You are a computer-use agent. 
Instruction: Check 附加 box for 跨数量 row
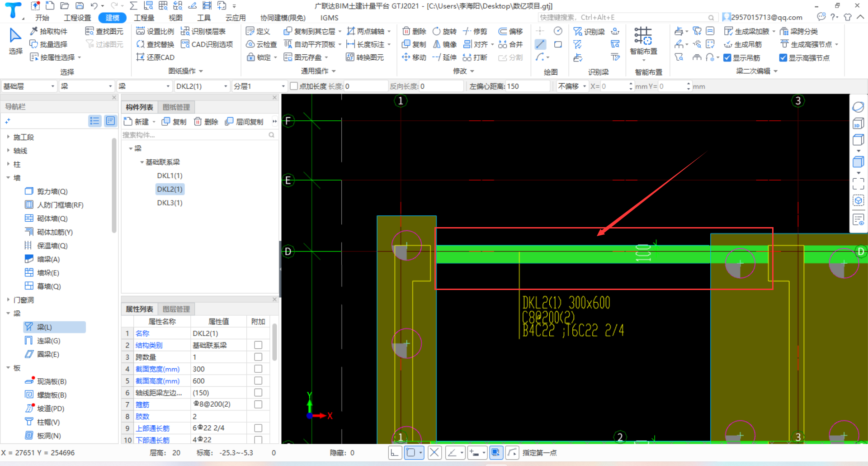258,357
